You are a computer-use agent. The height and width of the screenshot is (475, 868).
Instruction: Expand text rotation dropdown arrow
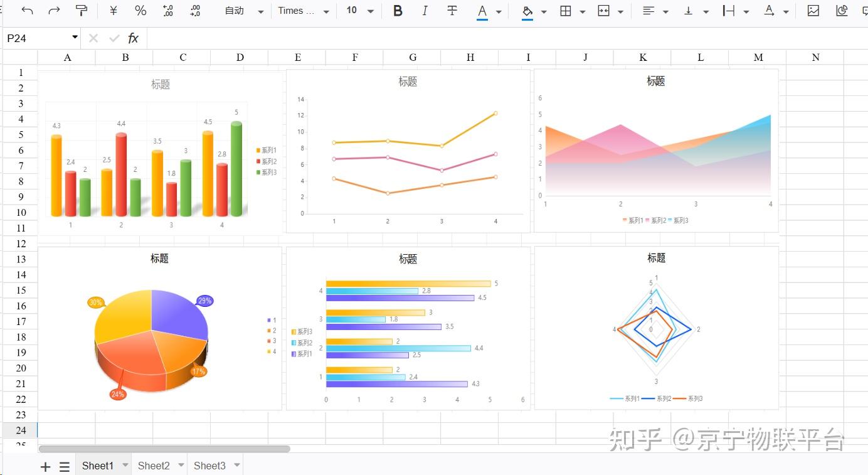pyautogui.click(x=786, y=12)
